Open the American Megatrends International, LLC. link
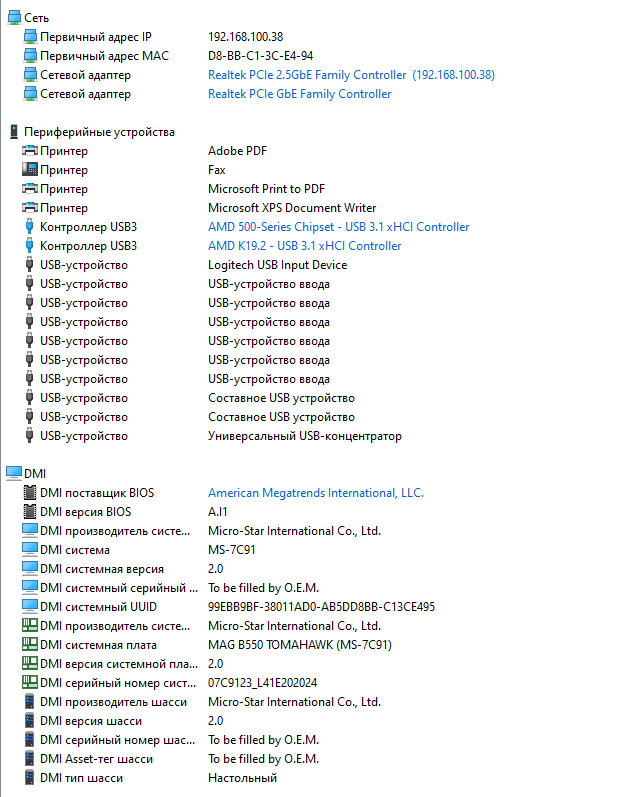The height and width of the screenshot is (797, 627). [316, 493]
